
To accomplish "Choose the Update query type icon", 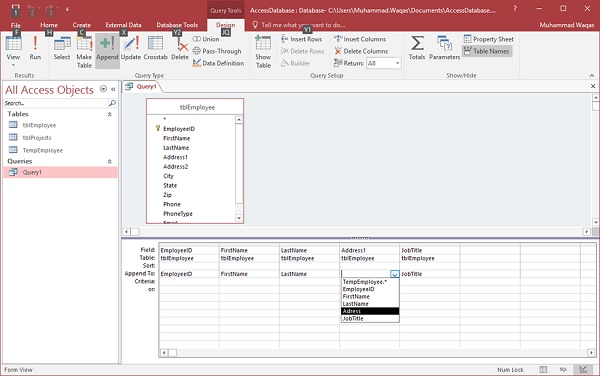I will [x=131, y=48].
